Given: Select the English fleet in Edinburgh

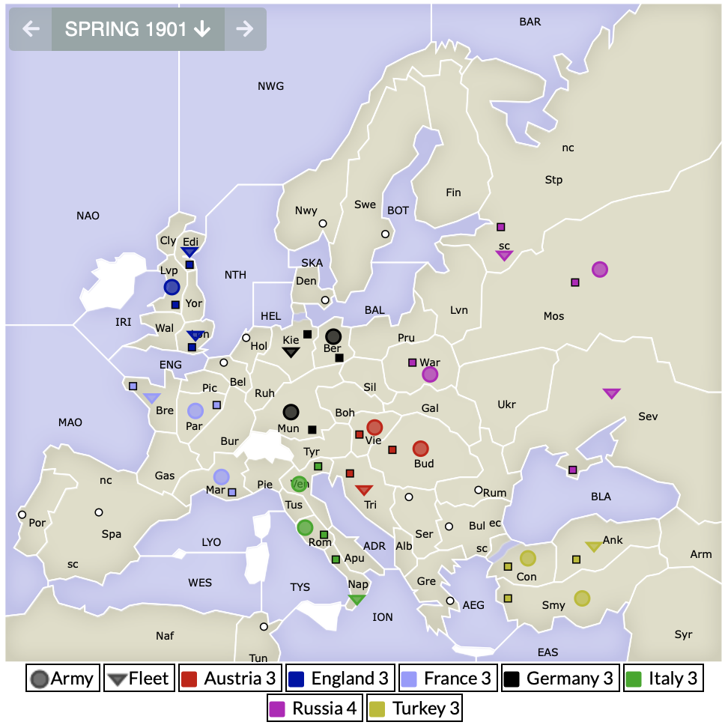Looking at the screenshot, I should tap(189, 252).
